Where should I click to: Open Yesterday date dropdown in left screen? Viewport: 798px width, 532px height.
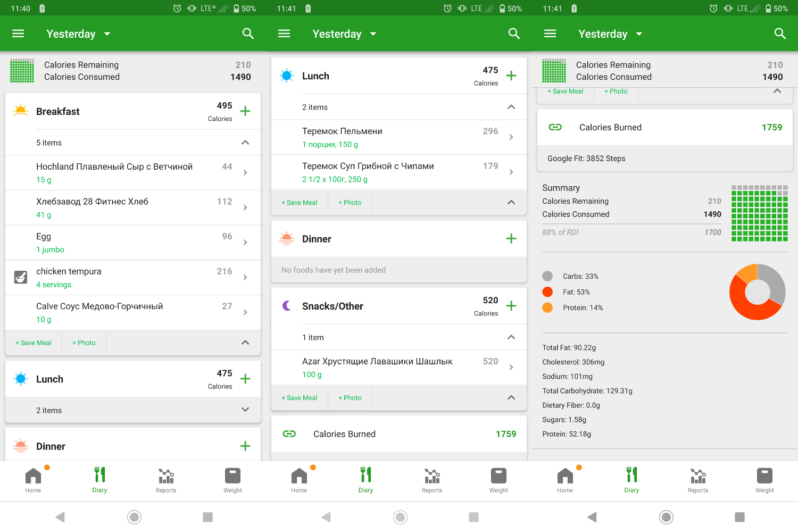[x=78, y=34]
